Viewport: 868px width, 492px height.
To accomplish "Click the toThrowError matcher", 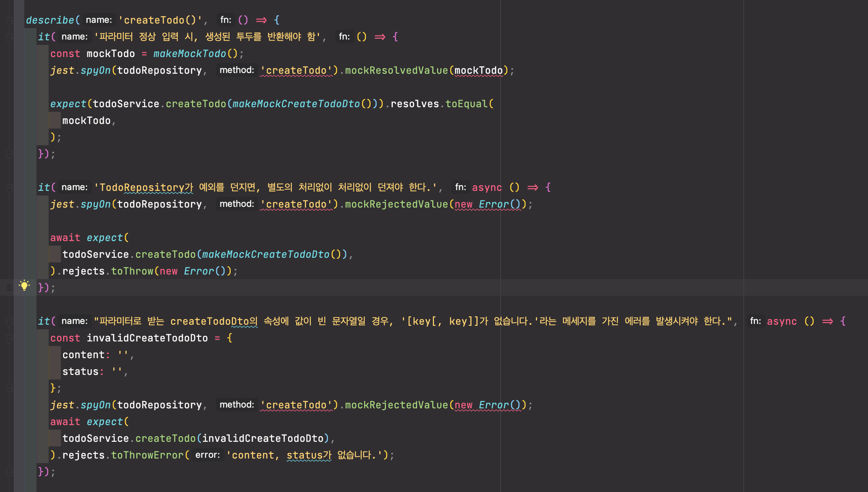I will coord(147,455).
